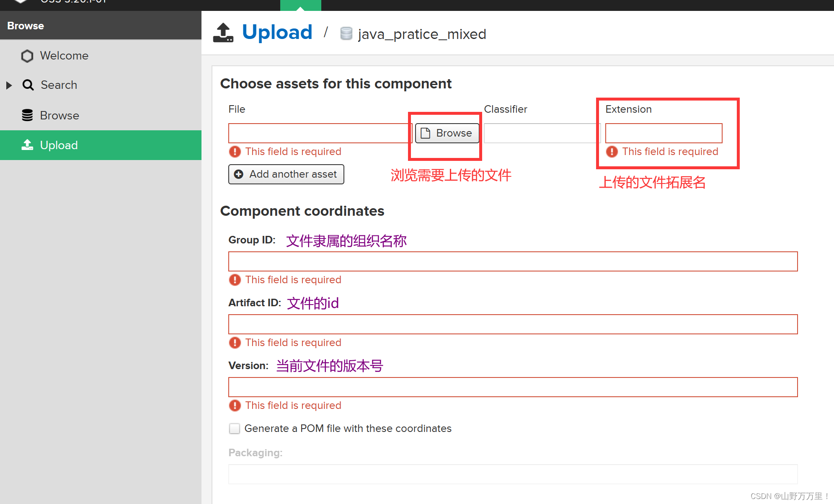Select the Upload icon in the sidebar
Image resolution: width=834 pixels, height=504 pixels.
(x=27, y=145)
